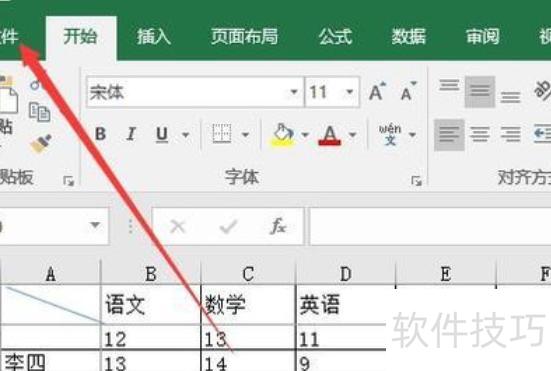Apply red font color

click(329, 135)
